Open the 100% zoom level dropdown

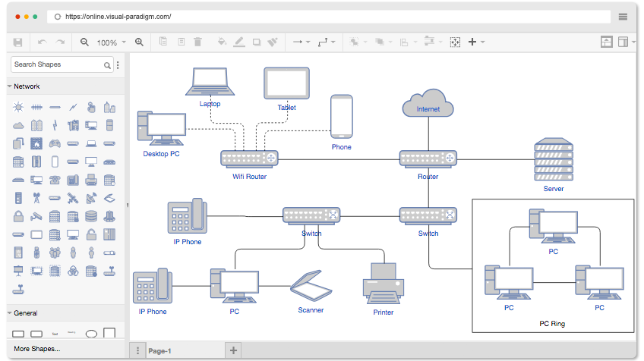pyautogui.click(x=112, y=42)
